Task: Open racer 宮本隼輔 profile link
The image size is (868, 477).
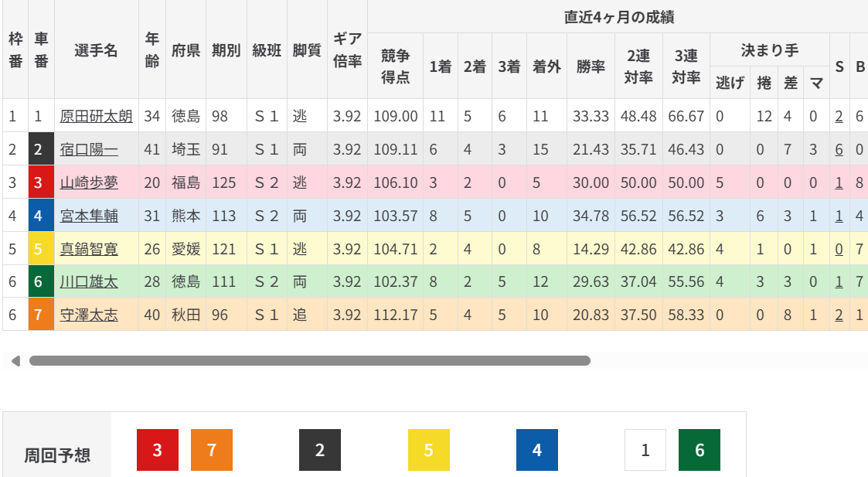Action: point(89,216)
